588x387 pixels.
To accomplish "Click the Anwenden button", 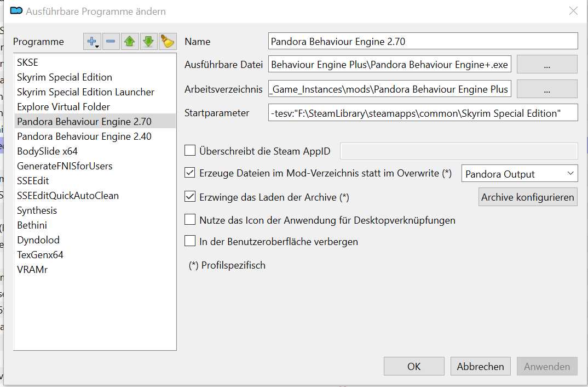I will pyautogui.click(x=547, y=366).
